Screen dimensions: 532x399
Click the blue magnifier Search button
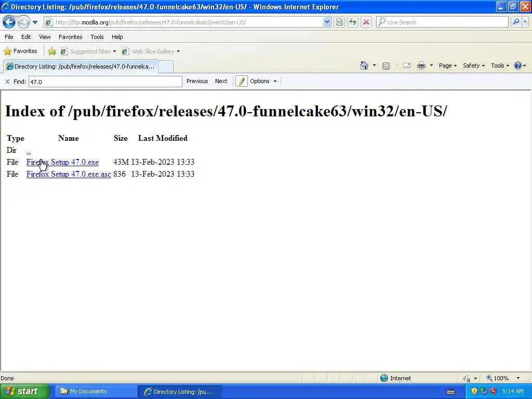click(516, 22)
